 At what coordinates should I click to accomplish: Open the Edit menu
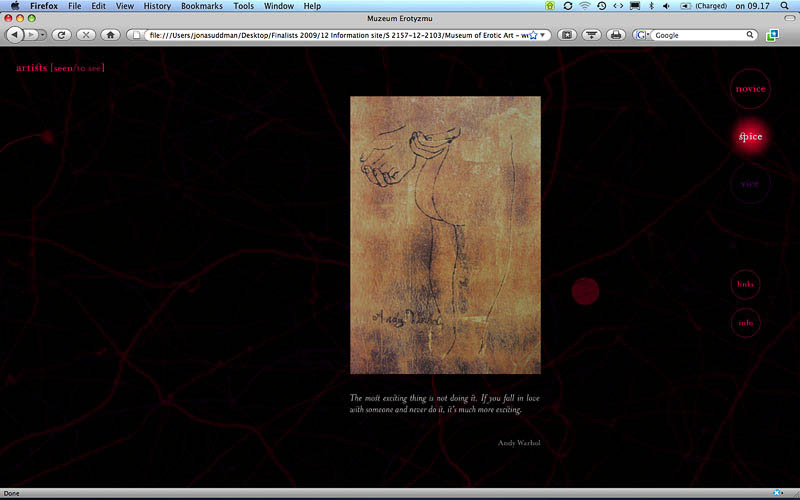[x=98, y=6]
